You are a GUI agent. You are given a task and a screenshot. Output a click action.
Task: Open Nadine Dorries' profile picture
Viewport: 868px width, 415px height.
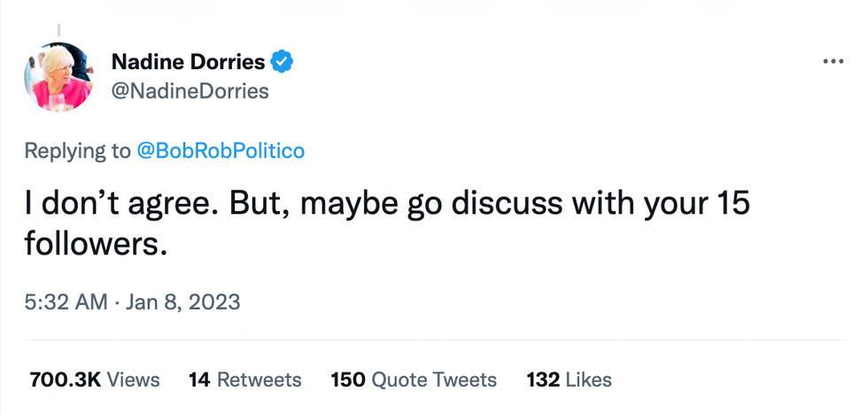pos(58,77)
